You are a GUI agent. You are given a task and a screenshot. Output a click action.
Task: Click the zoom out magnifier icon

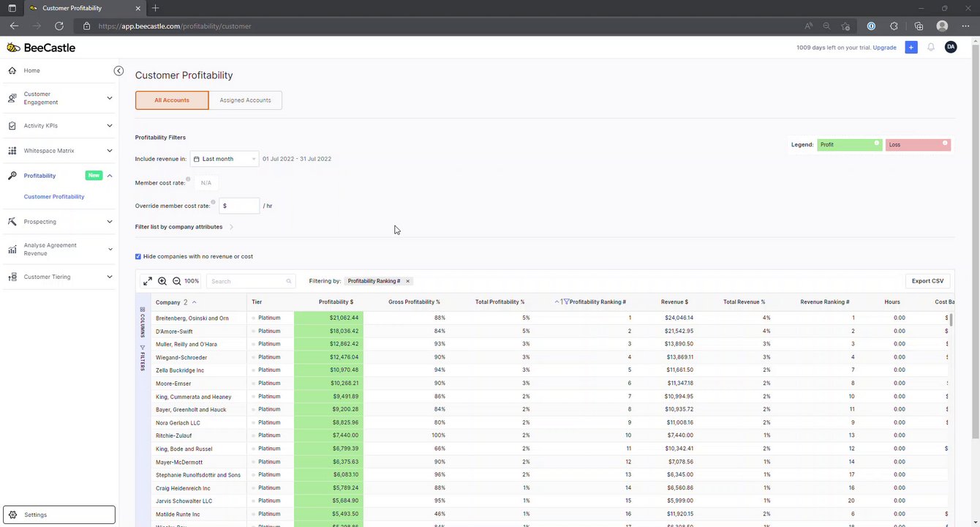pyautogui.click(x=177, y=281)
